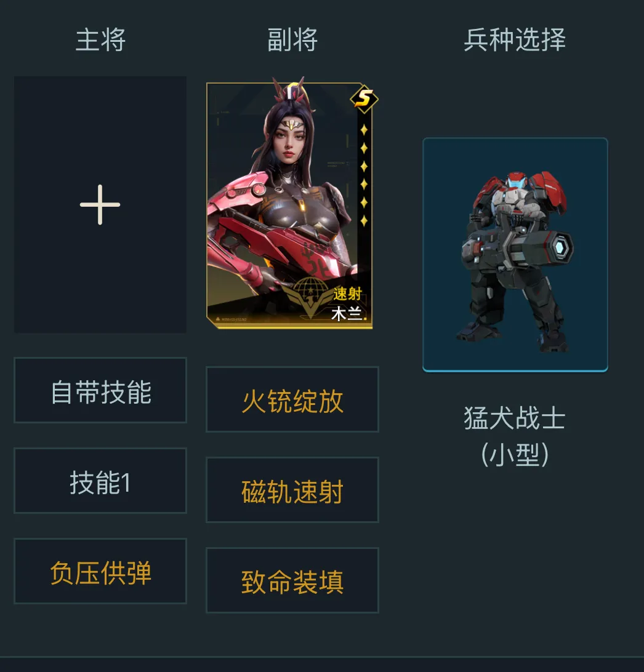The image size is (644, 672).
Task: Click the topmost star of Mulan's rating
Action: [364, 129]
